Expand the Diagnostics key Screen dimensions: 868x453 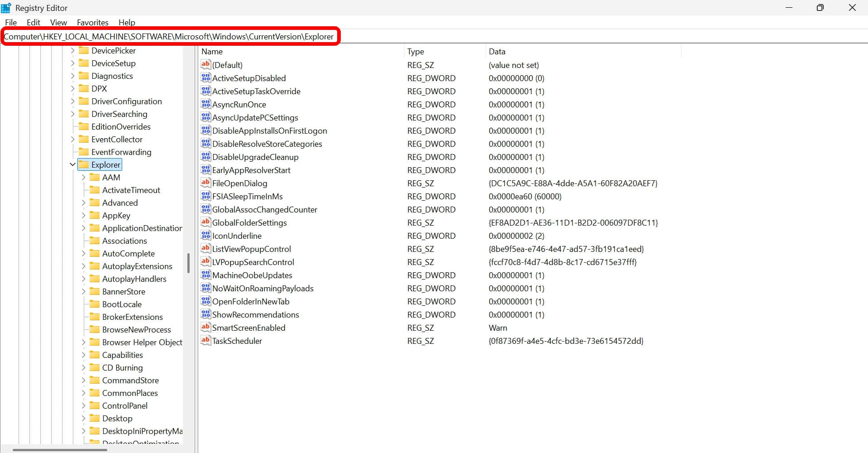tap(72, 76)
